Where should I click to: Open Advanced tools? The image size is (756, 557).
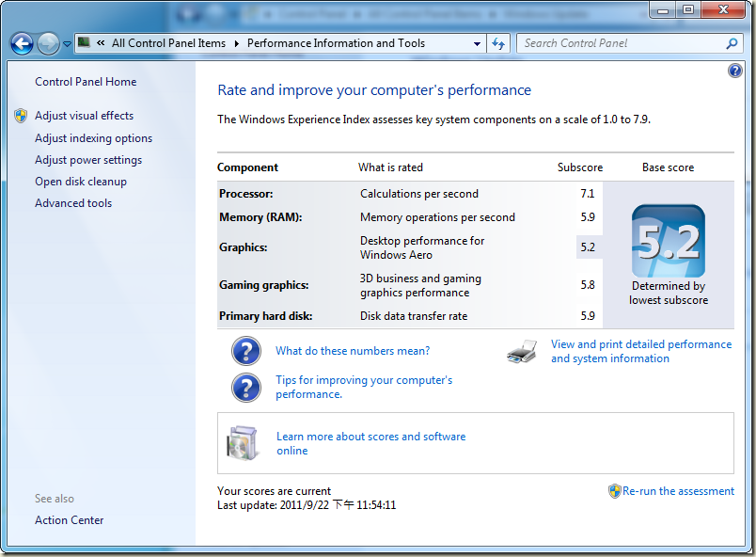point(73,203)
